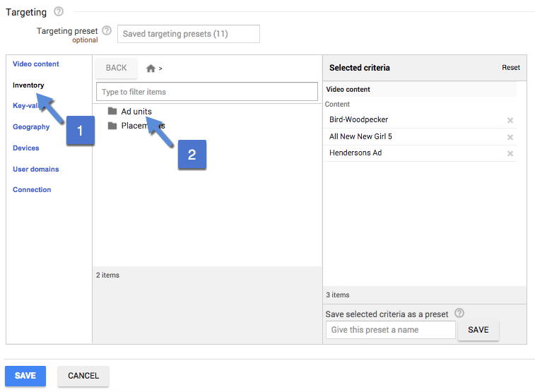The height and width of the screenshot is (392, 535).
Task: Remove All New New Girl 5 criterion
Action: [x=510, y=137]
